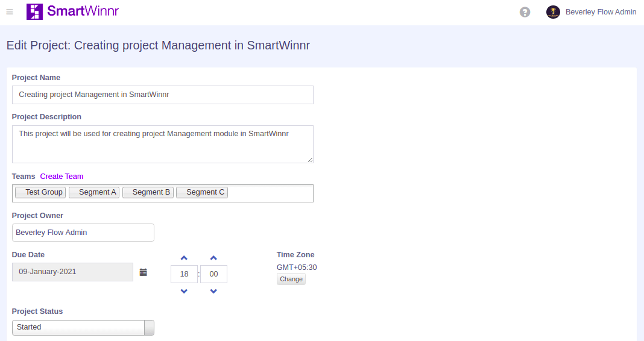Click the Change time zone button
This screenshot has width=644, height=341.
coord(291,279)
